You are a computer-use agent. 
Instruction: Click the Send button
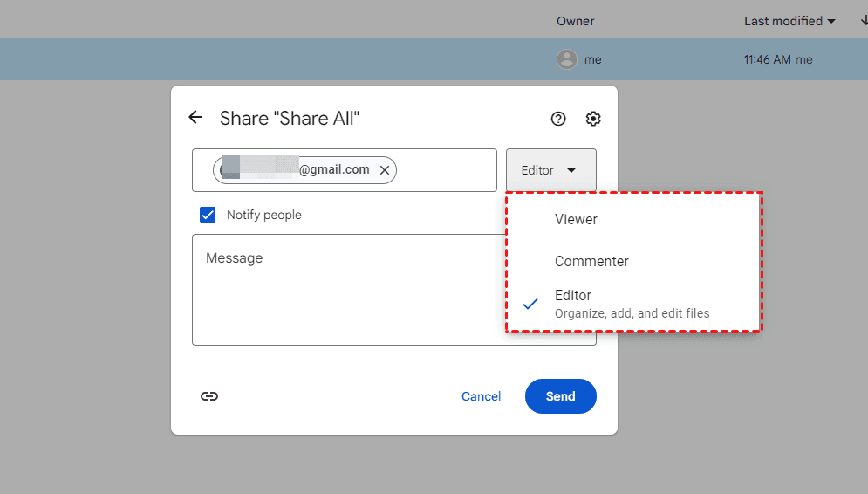pos(560,396)
